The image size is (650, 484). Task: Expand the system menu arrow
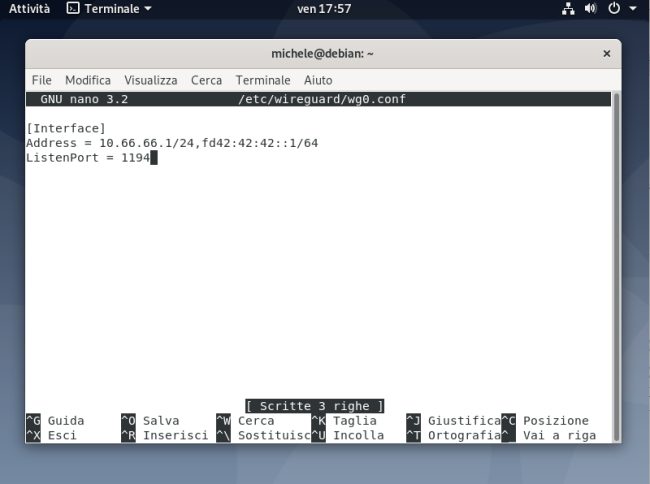coord(633,8)
